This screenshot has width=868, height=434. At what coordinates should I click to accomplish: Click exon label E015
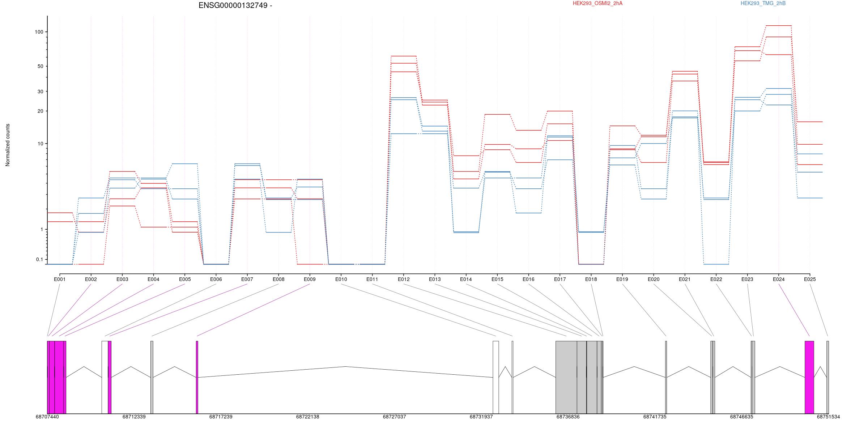tap(497, 279)
